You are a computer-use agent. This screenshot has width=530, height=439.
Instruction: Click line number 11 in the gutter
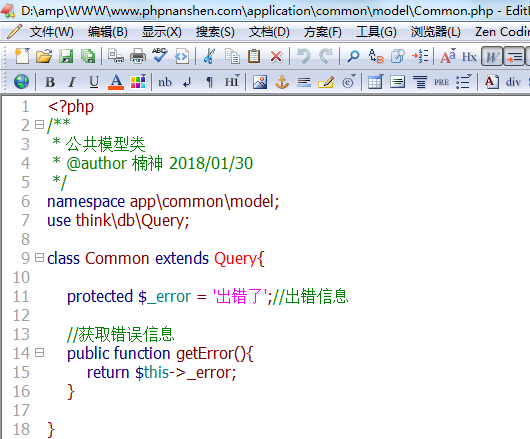[x=21, y=296]
